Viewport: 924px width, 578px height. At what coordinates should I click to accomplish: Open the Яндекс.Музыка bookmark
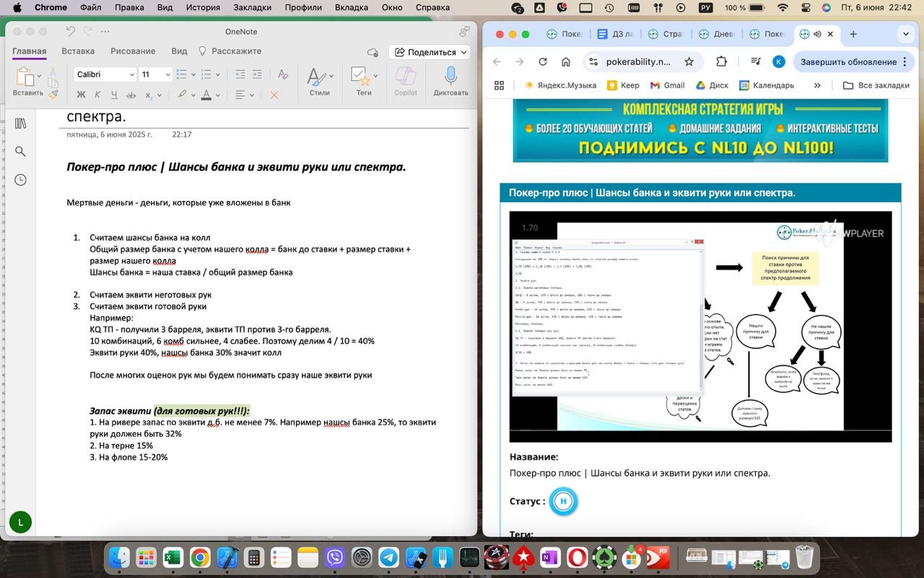(560, 85)
